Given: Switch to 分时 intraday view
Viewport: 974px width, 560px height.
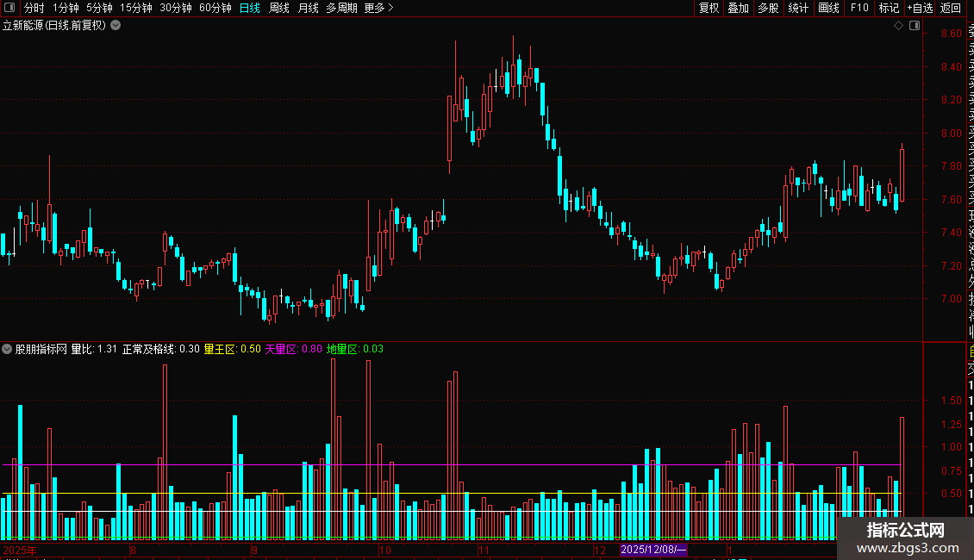Looking at the screenshot, I should (x=34, y=8).
